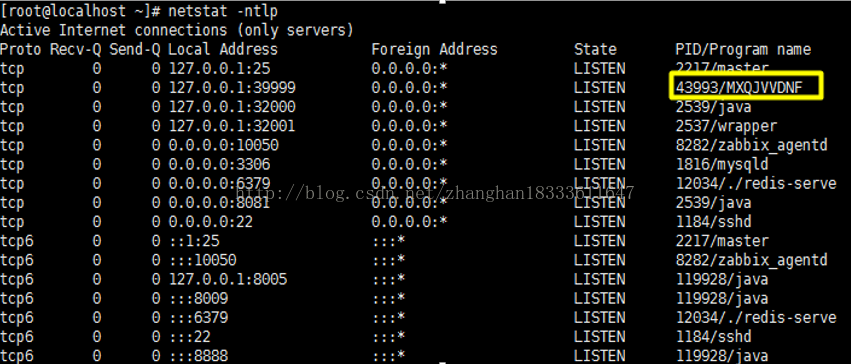Click foreign address ':::*' on the :::8009 row

click(389, 298)
